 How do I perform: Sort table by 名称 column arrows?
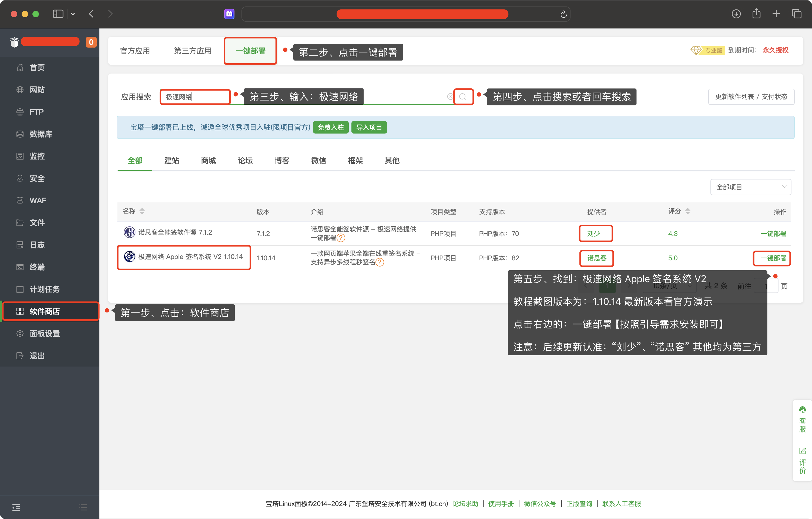142,211
